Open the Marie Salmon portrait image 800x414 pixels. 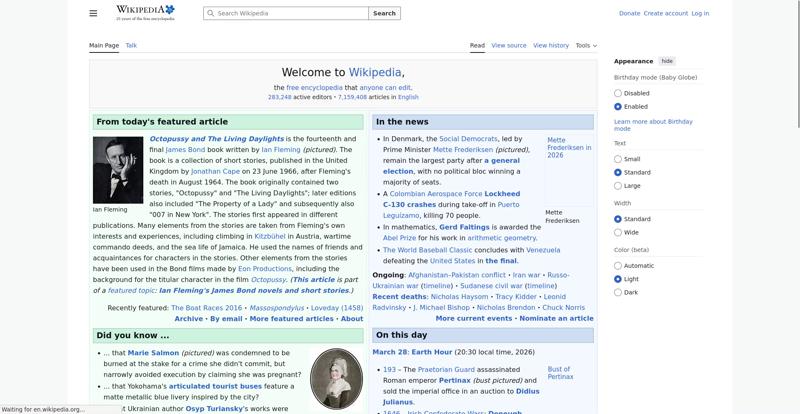click(x=336, y=378)
